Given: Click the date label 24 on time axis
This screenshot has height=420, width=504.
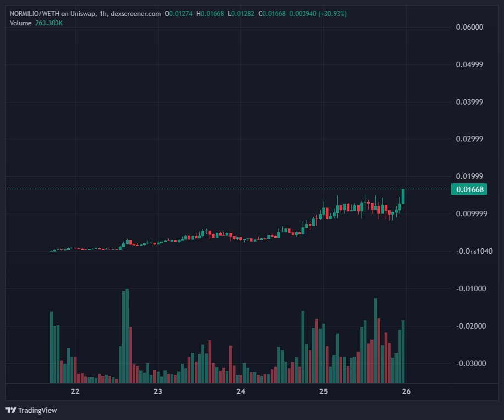Looking at the screenshot, I should [241, 391].
